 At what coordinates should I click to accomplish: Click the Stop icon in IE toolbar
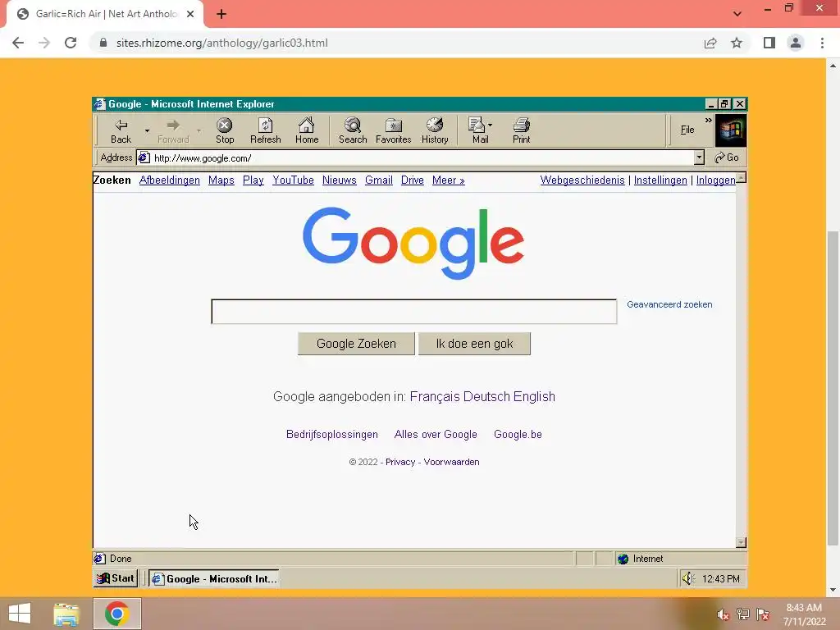point(225,130)
